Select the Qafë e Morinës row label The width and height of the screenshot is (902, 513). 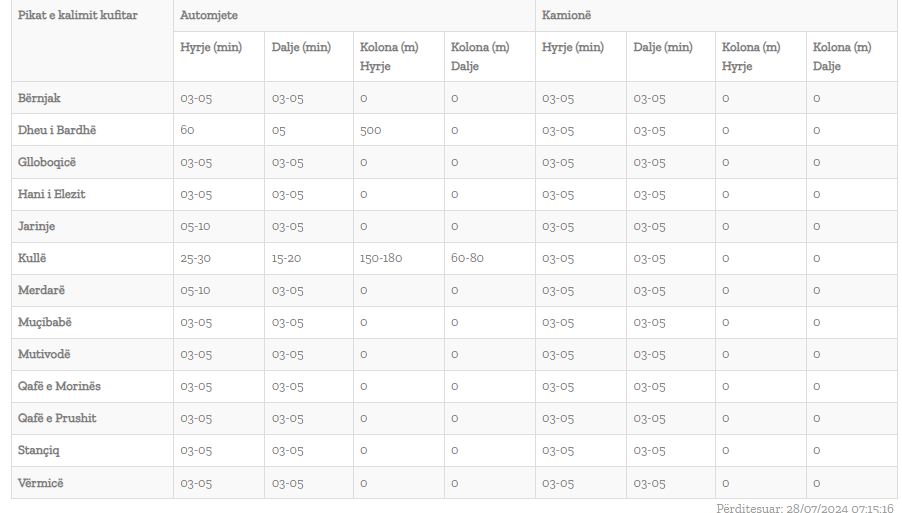point(59,386)
